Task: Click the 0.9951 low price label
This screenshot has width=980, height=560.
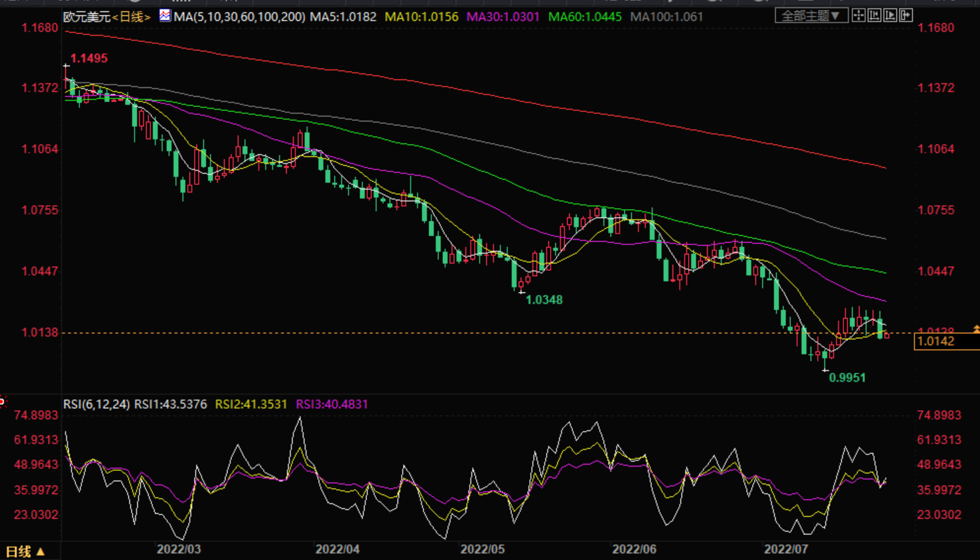Action: (x=847, y=378)
